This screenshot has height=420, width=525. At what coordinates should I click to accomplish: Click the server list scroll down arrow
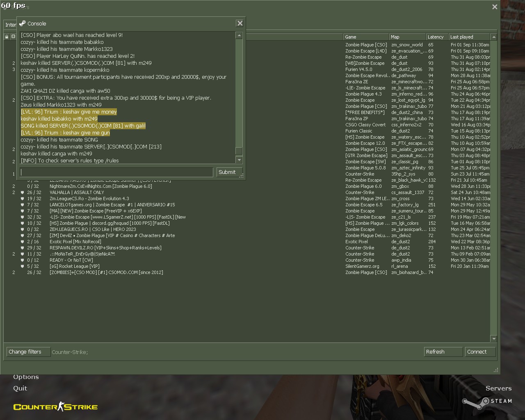[493, 339]
